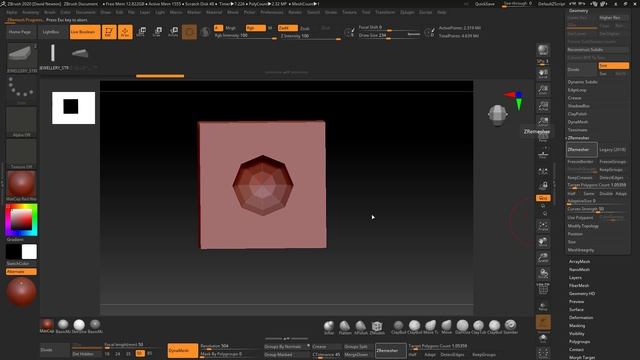Open the Material menu
The image size is (640, 360).
(214, 12)
